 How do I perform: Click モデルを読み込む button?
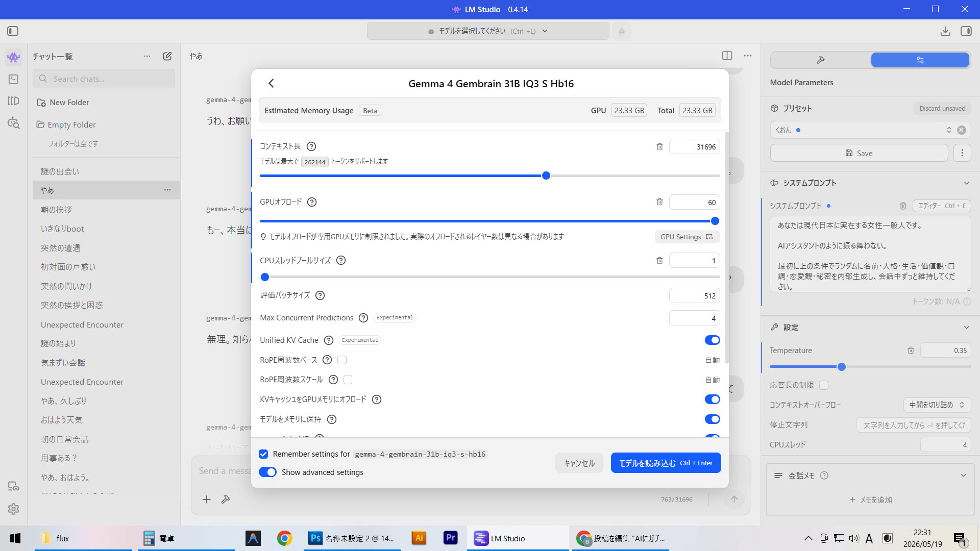pos(666,463)
